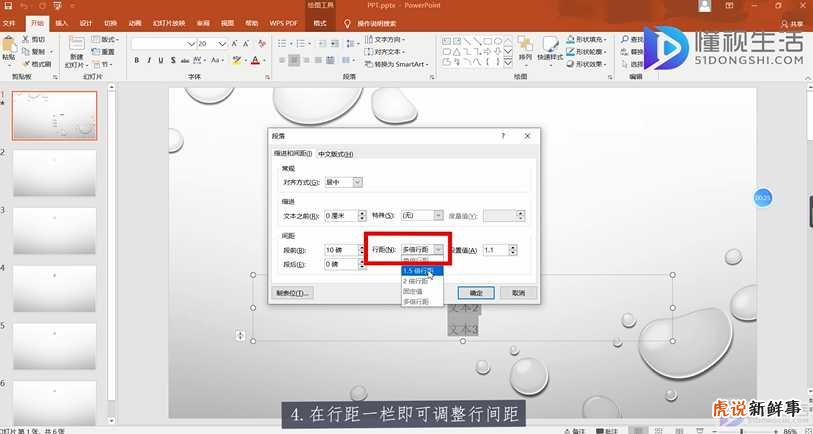Click Increase Font Size icon
The image size is (813, 434).
pyautogui.click(x=235, y=44)
